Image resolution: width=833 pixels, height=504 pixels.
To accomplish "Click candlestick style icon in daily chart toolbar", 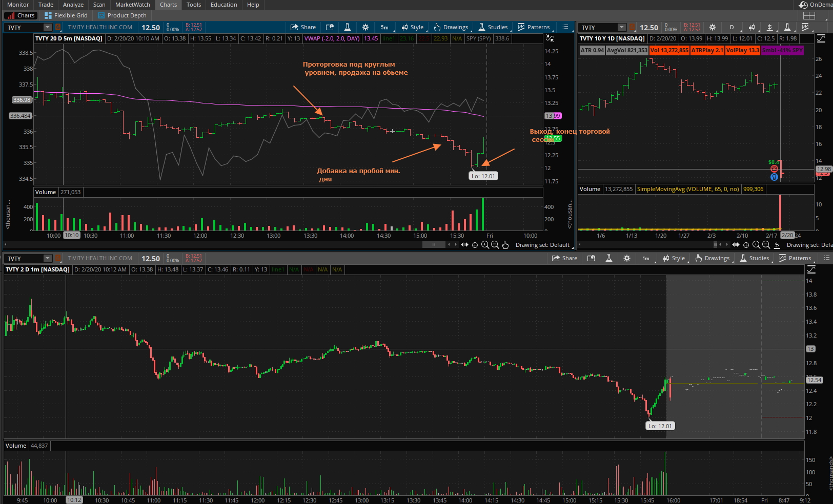I will coord(751,28).
